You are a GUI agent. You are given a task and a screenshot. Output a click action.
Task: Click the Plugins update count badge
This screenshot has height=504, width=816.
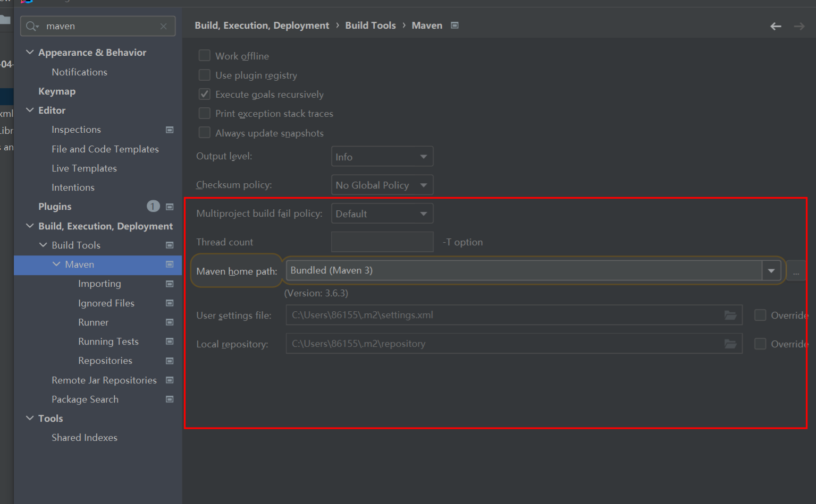pyautogui.click(x=153, y=206)
